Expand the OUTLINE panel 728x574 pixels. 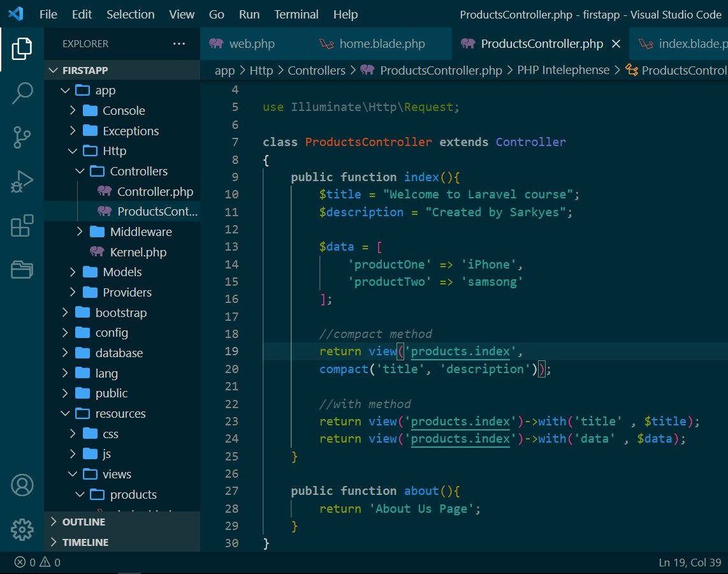pos(122,522)
